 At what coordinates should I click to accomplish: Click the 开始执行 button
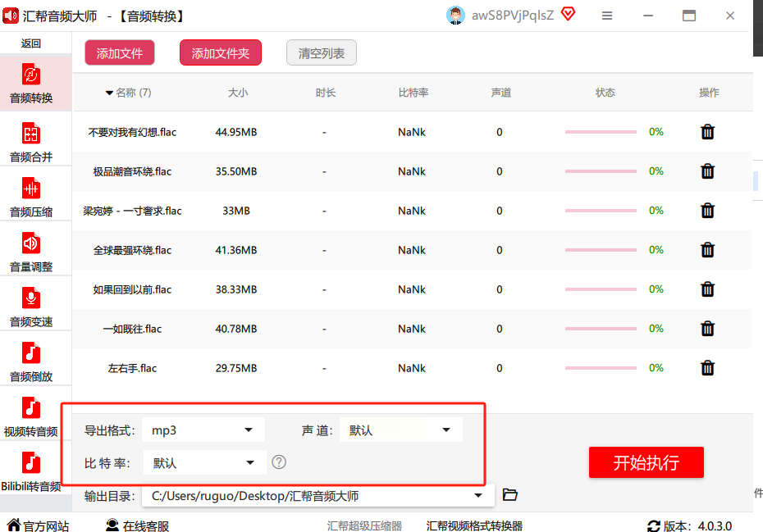point(646,462)
